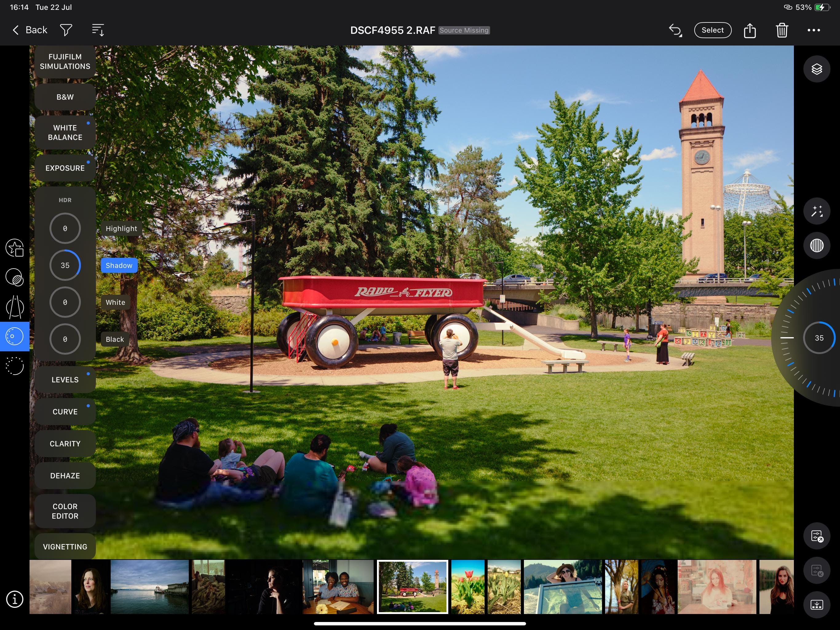Expand the Exposure panel
The width and height of the screenshot is (840, 630).
coord(65,168)
